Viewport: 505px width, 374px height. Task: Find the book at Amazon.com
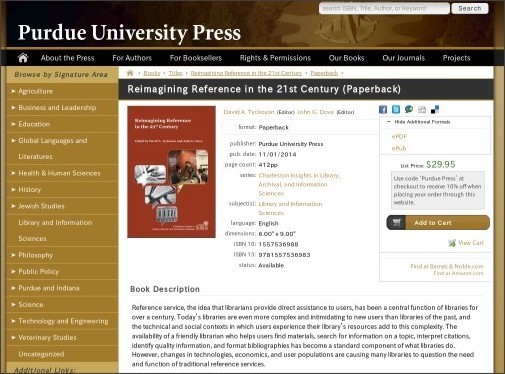point(458,273)
